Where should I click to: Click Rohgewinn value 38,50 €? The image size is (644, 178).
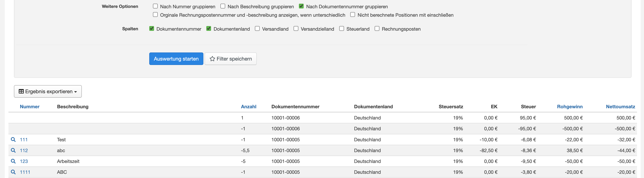coord(575,150)
